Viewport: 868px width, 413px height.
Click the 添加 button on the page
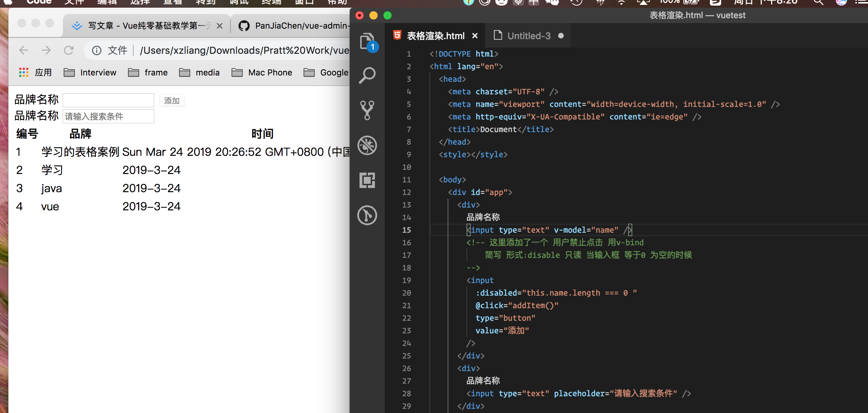tap(172, 101)
